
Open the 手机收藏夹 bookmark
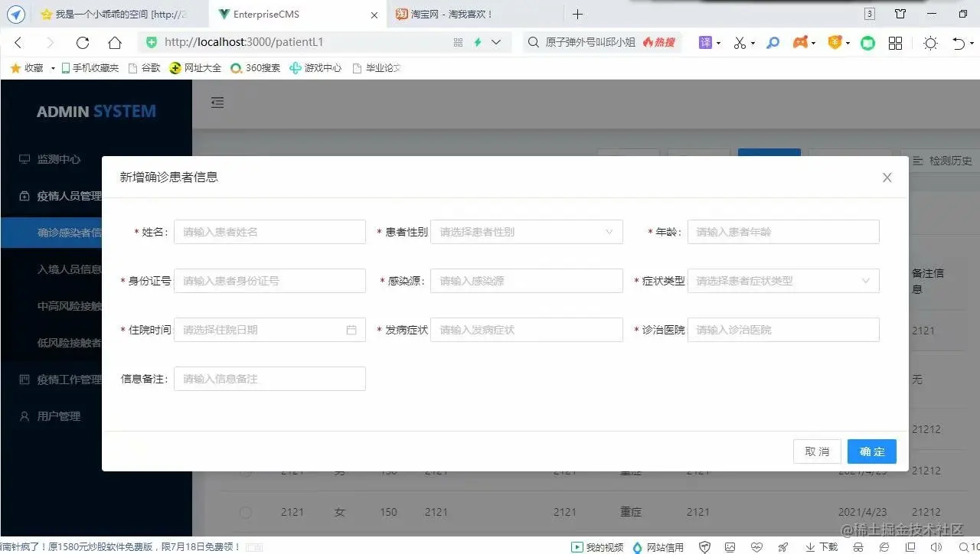tap(90, 68)
